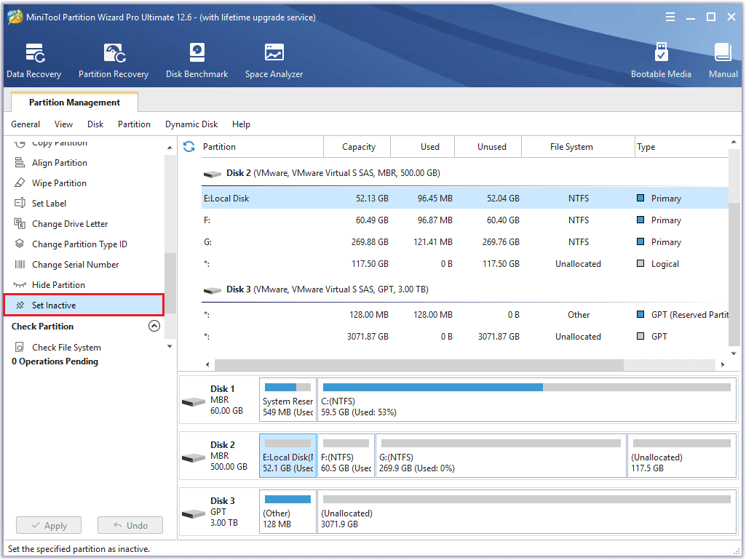Select the G: partition row
This screenshot has width=746, height=560.
click(465, 242)
